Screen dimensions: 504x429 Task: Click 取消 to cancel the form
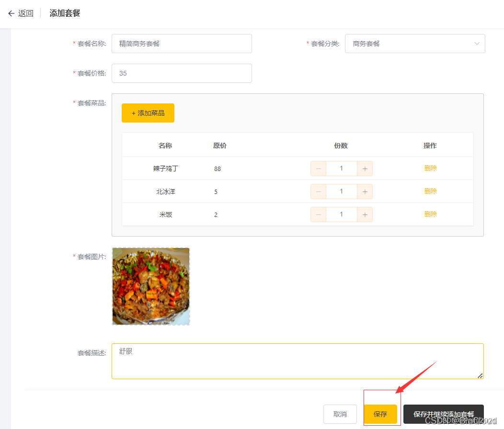pyautogui.click(x=340, y=414)
